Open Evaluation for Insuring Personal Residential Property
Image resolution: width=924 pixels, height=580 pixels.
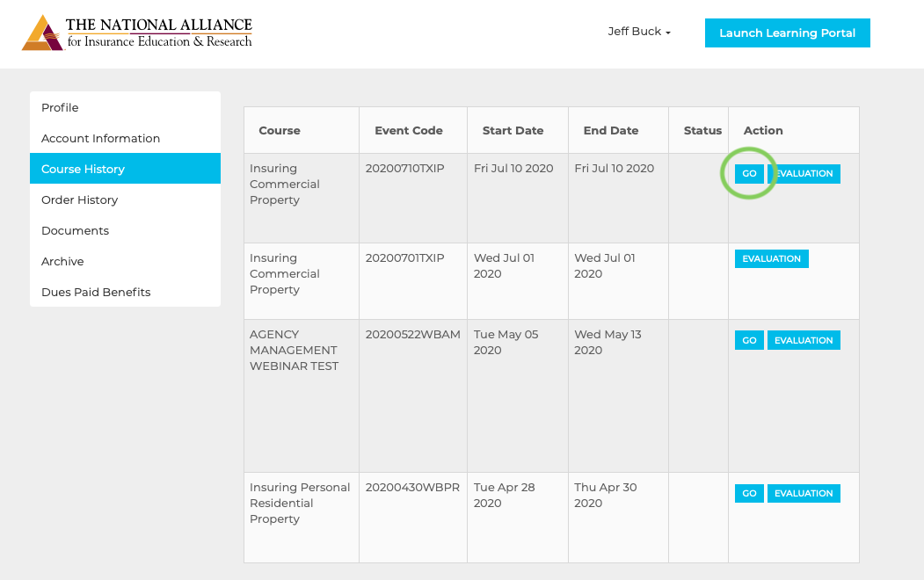(804, 494)
